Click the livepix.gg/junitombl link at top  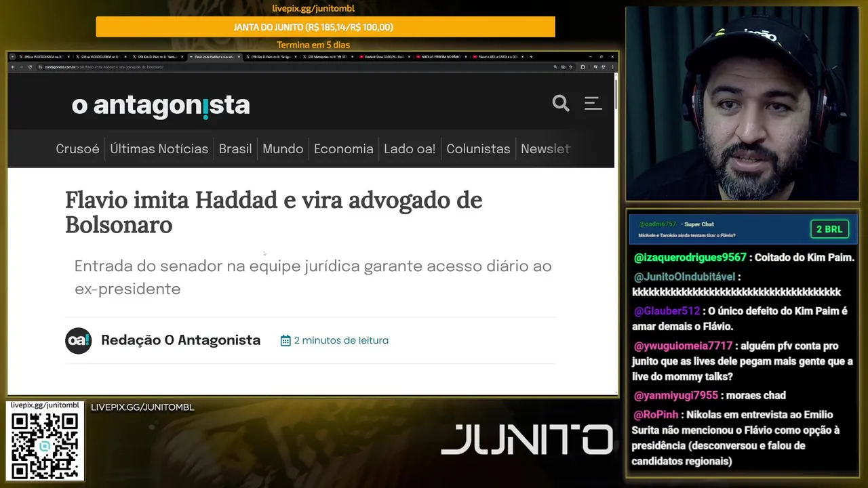(x=313, y=9)
